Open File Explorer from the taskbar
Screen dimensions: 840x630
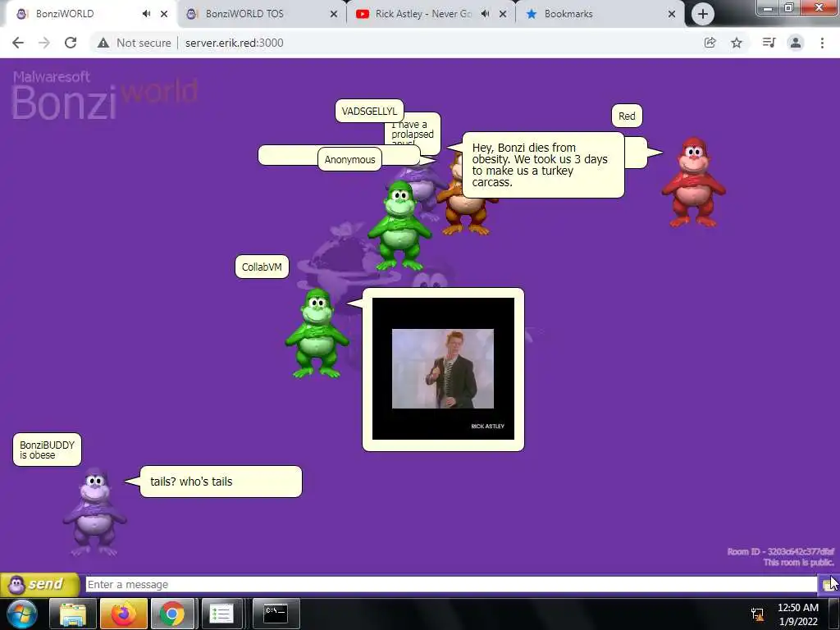pyautogui.click(x=73, y=614)
